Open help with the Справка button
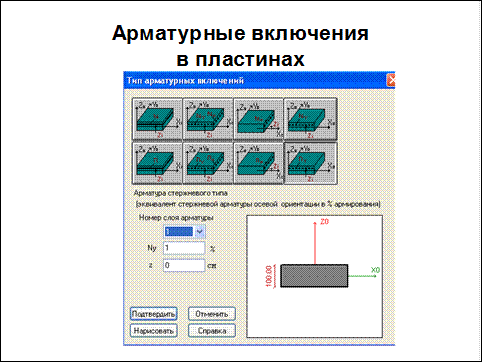482x362 pixels. point(212,331)
